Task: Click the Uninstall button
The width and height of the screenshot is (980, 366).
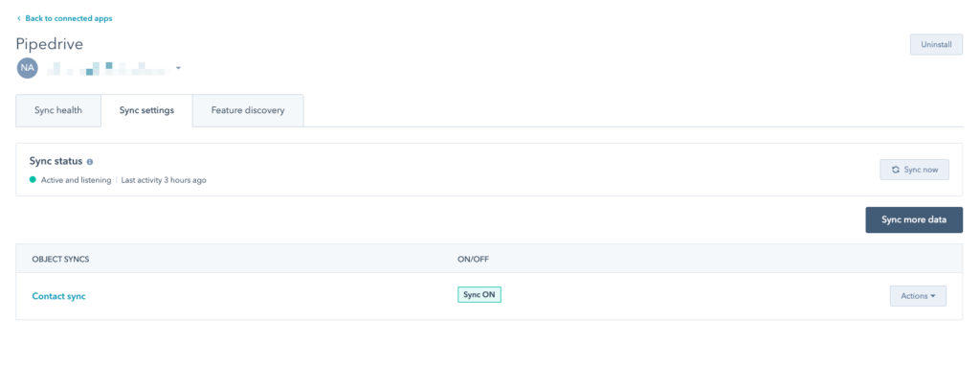Action: [x=936, y=44]
